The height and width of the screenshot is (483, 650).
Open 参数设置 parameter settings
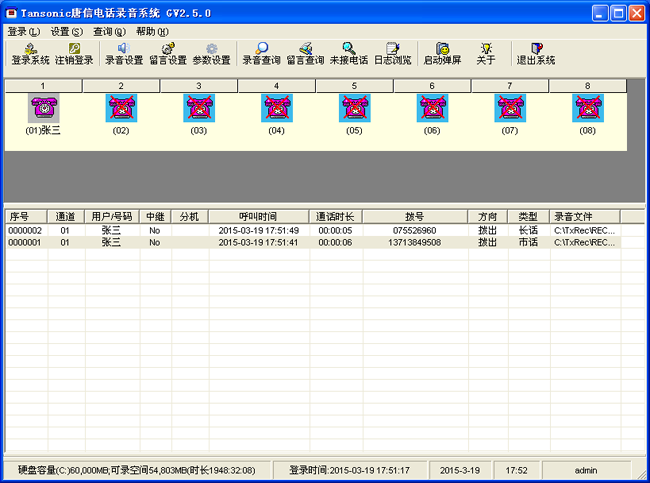[211, 53]
